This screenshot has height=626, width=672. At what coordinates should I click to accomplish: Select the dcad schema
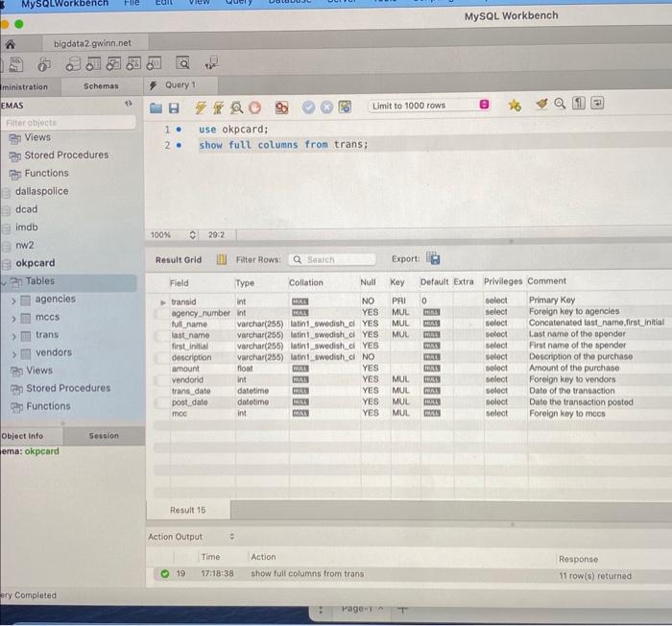point(27,209)
